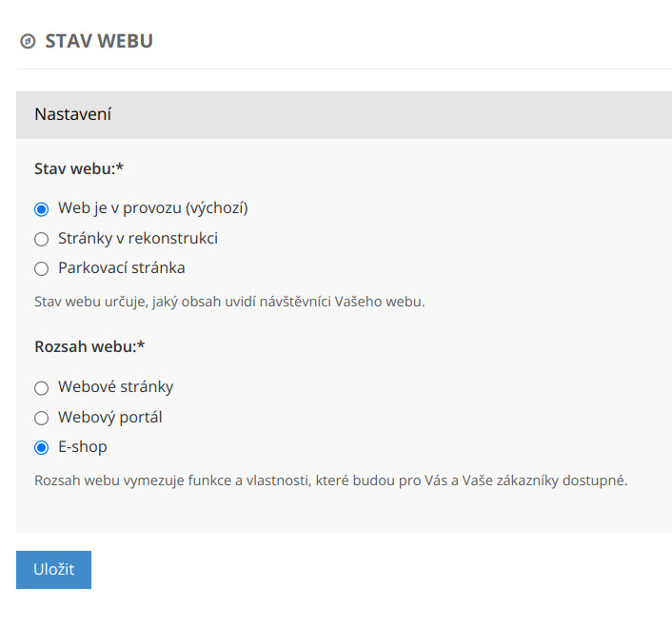This screenshot has width=672, height=627.
Task: Click the 'Web je v provozu (výchozí)' label text
Action: [x=152, y=208]
